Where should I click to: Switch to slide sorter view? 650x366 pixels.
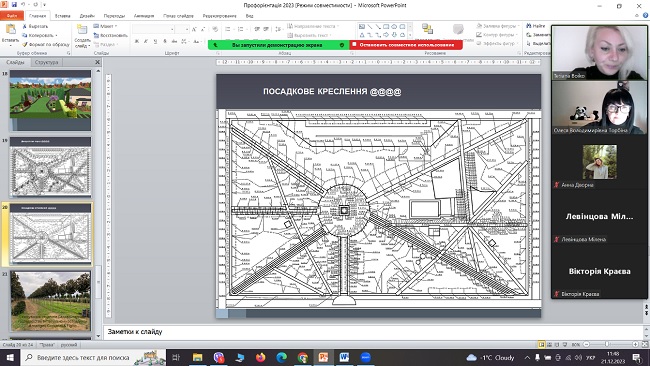pos(549,344)
